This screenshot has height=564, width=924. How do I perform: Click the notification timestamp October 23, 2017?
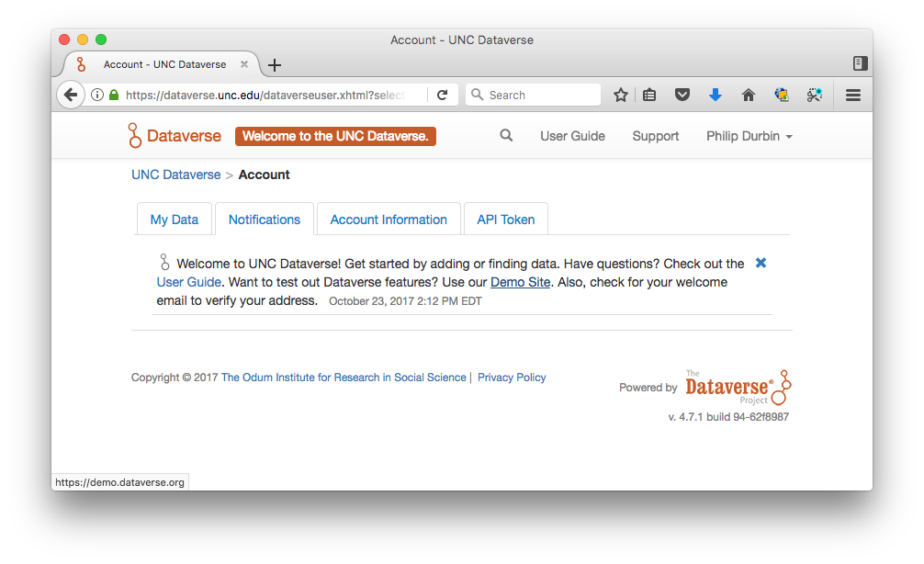tap(405, 301)
